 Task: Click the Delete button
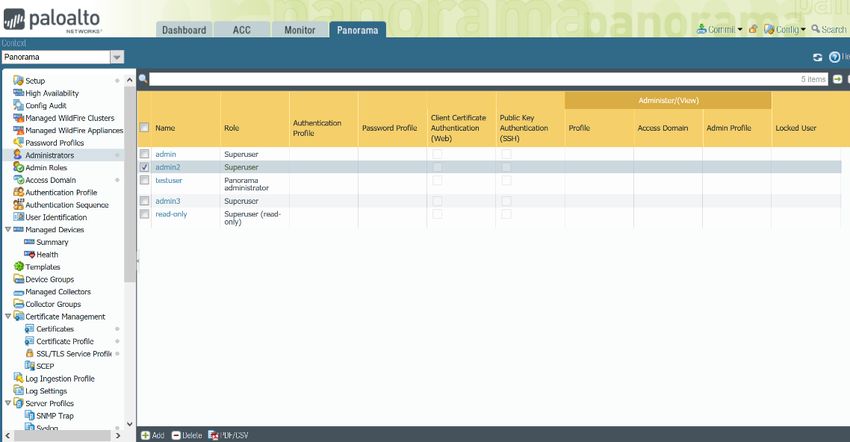point(186,435)
